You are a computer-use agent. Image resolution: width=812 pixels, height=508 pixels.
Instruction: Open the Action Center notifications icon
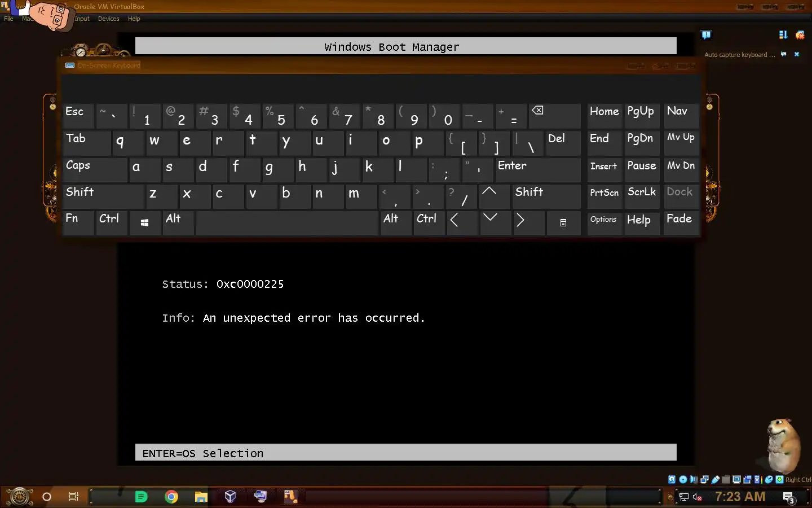pos(788,497)
